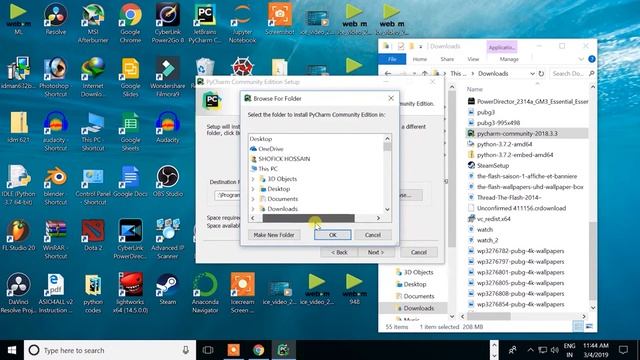
Task: Open taskbar volume control
Action: tap(554, 350)
